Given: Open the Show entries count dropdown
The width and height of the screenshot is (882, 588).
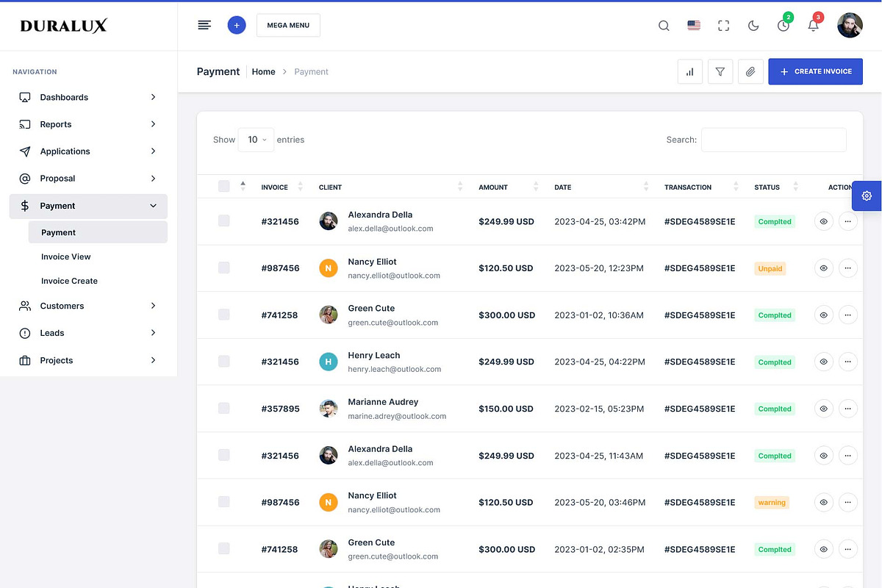Looking at the screenshot, I should [x=256, y=140].
